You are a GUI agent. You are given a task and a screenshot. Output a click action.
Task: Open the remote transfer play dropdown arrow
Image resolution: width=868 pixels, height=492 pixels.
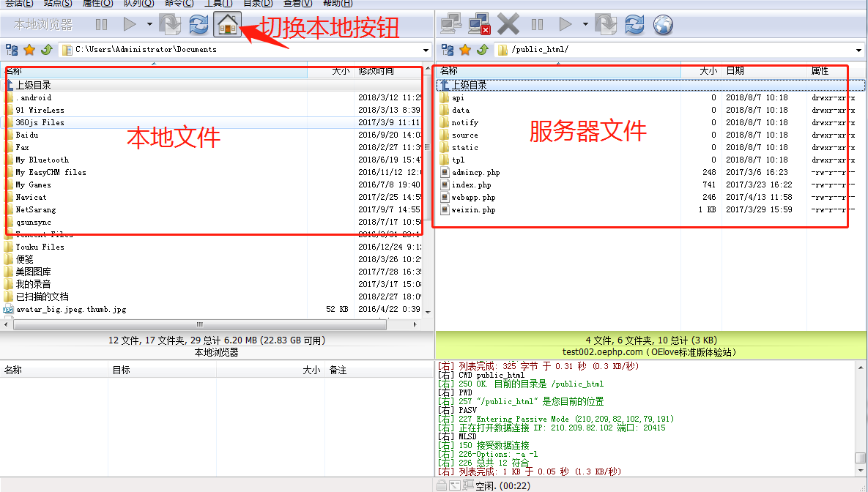point(585,24)
